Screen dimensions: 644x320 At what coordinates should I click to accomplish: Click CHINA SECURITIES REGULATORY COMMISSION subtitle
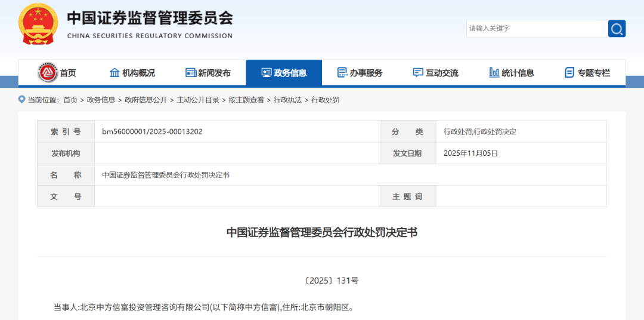tap(150, 36)
